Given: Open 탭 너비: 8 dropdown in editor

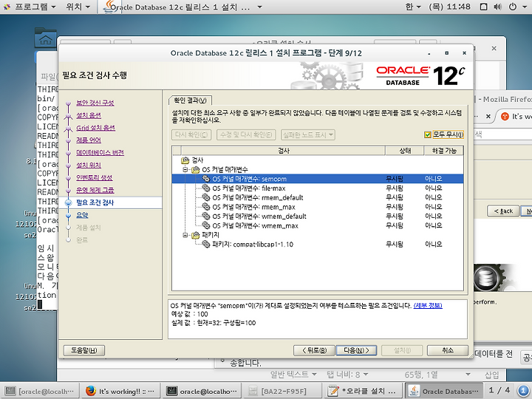Looking at the screenshot, I should pos(347,375).
